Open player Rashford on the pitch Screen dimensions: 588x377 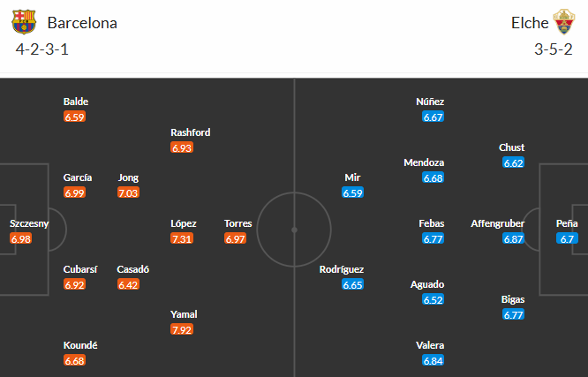[191, 132]
